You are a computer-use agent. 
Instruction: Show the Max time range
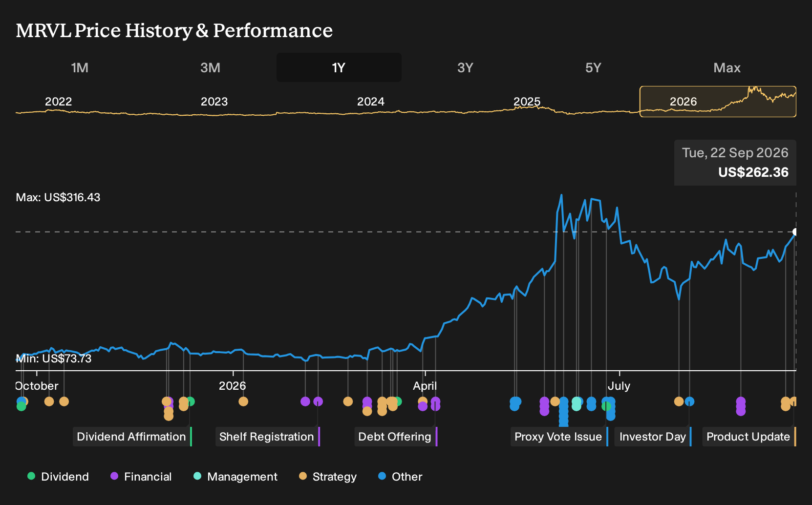(727, 67)
